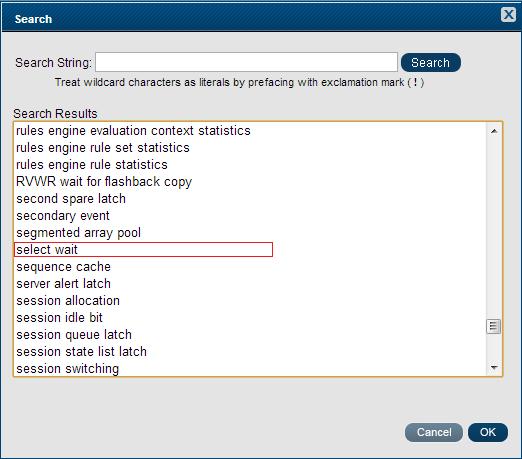The width and height of the screenshot is (522, 459).
Task: Click the Search String input field
Action: (246, 62)
